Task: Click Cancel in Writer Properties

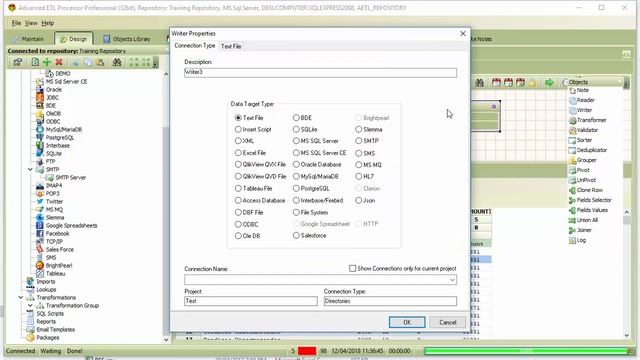Action: [x=447, y=322]
